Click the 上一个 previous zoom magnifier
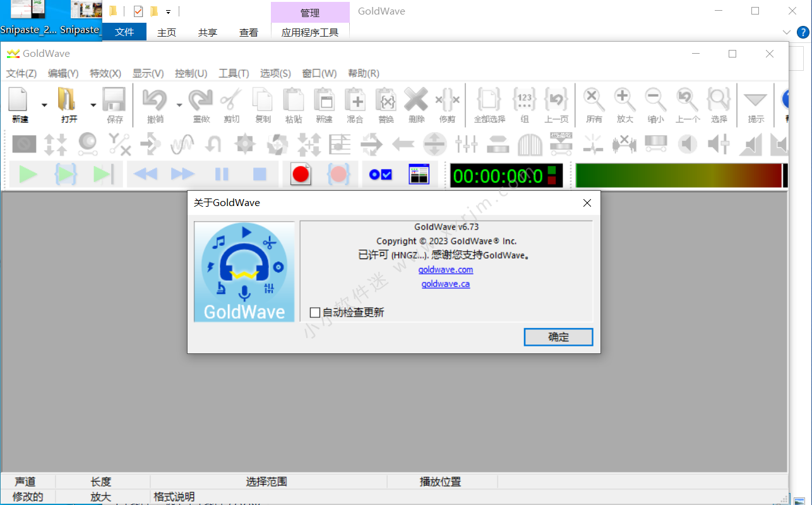 687,100
